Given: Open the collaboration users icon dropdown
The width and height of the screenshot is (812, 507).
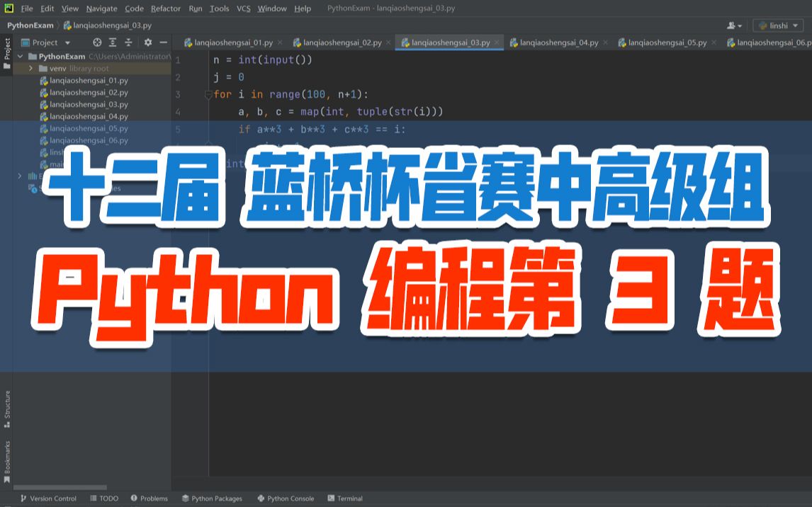Looking at the screenshot, I should pos(733,25).
